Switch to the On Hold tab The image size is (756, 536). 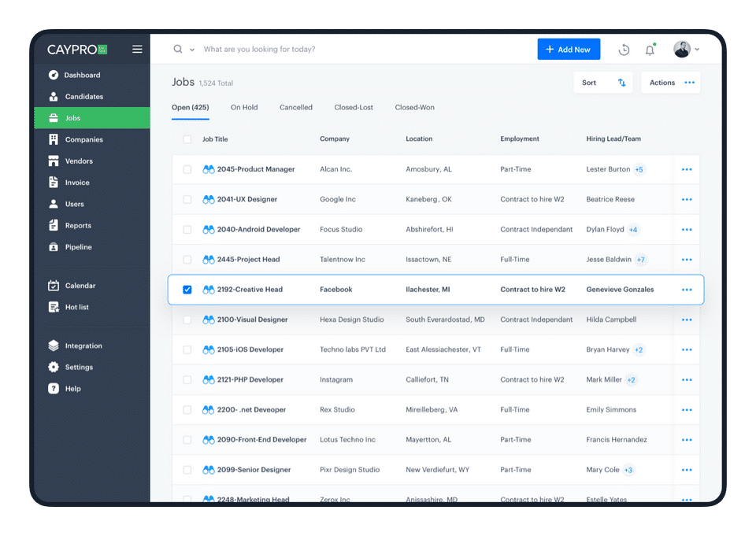click(x=244, y=108)
